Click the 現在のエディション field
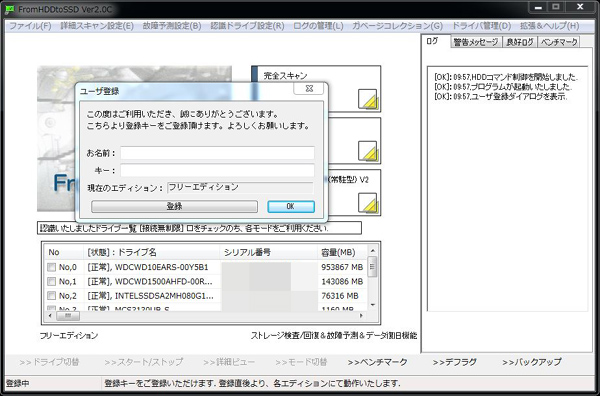 click(240, 187)
